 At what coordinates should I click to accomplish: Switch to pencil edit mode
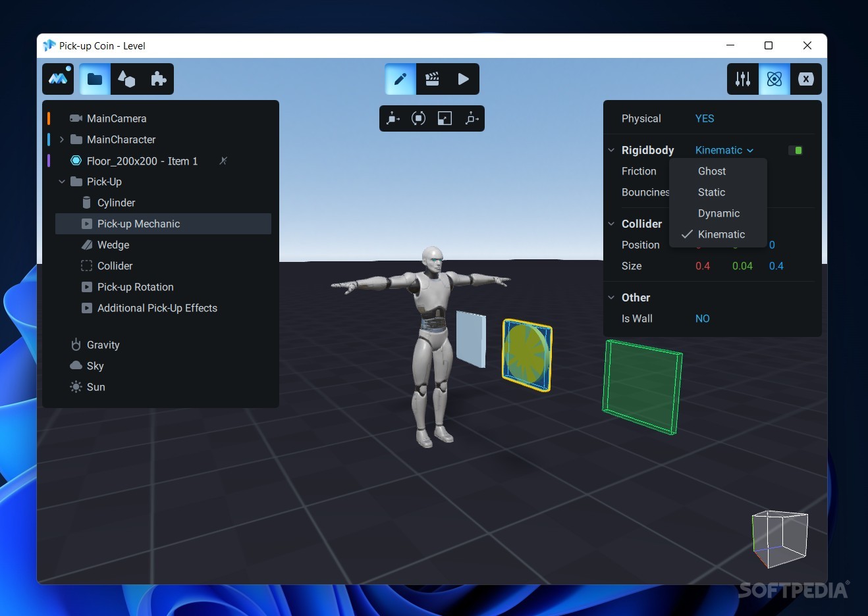click(x=400, y=79)
